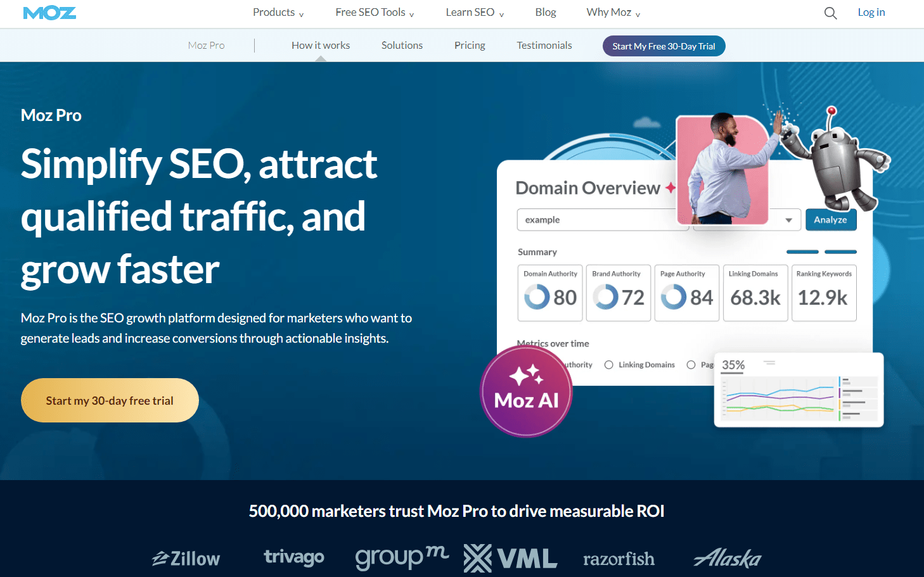This screenshot has width=924, height=577.
Task: Open the search magnifier icon
Action: (830, 13)
